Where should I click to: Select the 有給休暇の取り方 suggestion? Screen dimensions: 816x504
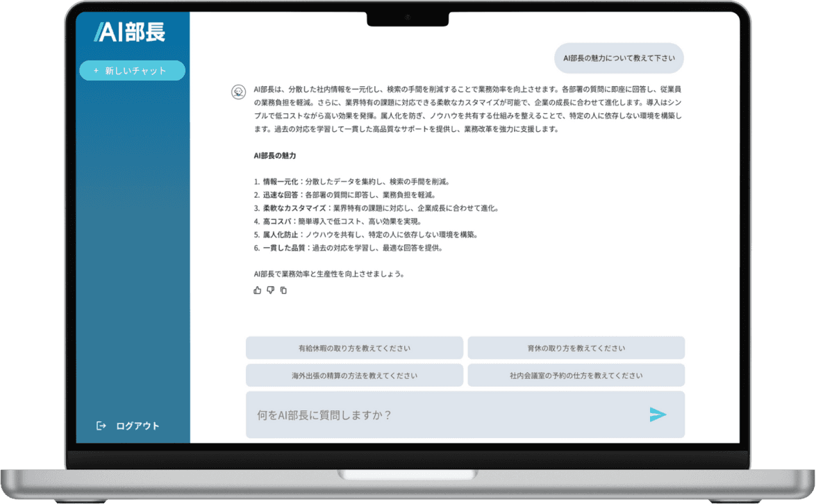[x=355, y=348]
